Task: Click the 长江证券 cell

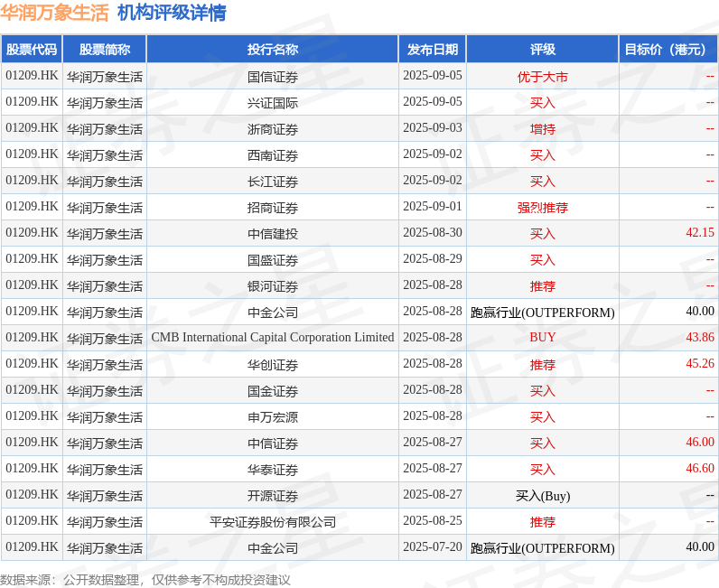Action: (x=273, y=181)
